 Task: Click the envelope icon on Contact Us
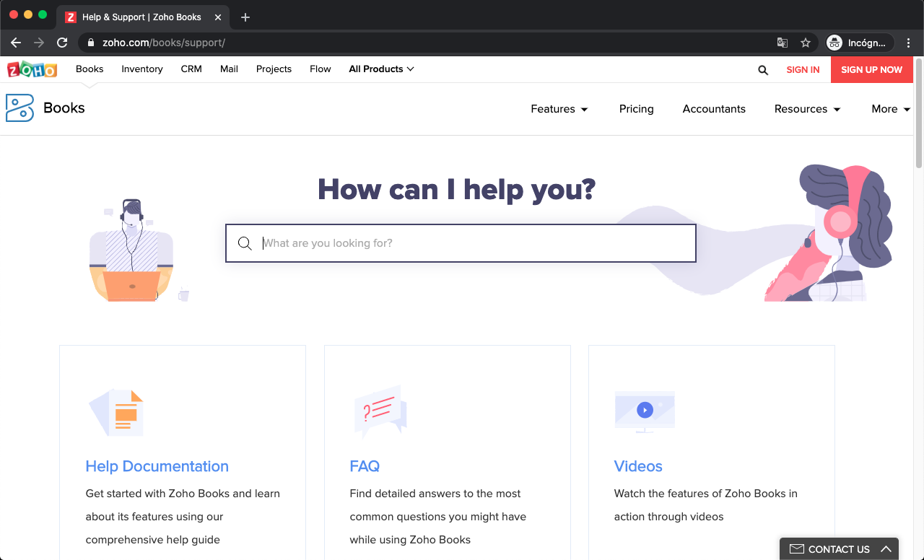tap(797, 549)
